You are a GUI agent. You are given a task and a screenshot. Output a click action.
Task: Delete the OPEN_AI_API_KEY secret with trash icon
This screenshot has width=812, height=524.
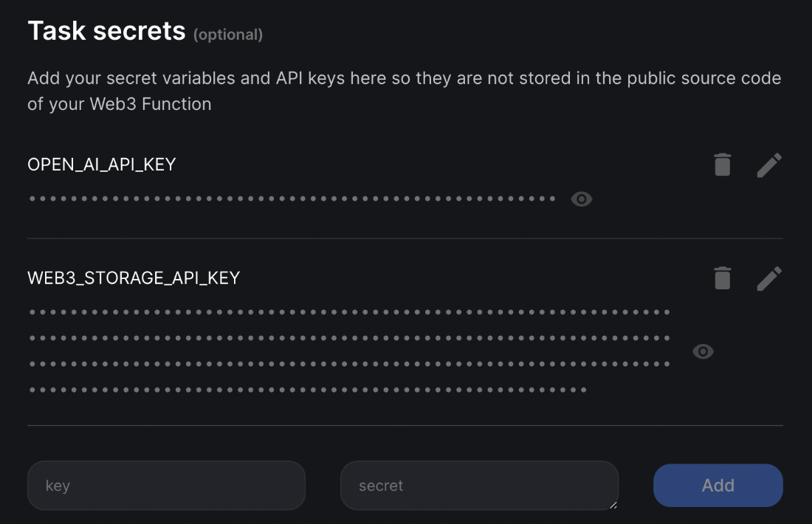pyautogui.click(x=723, y=165)
